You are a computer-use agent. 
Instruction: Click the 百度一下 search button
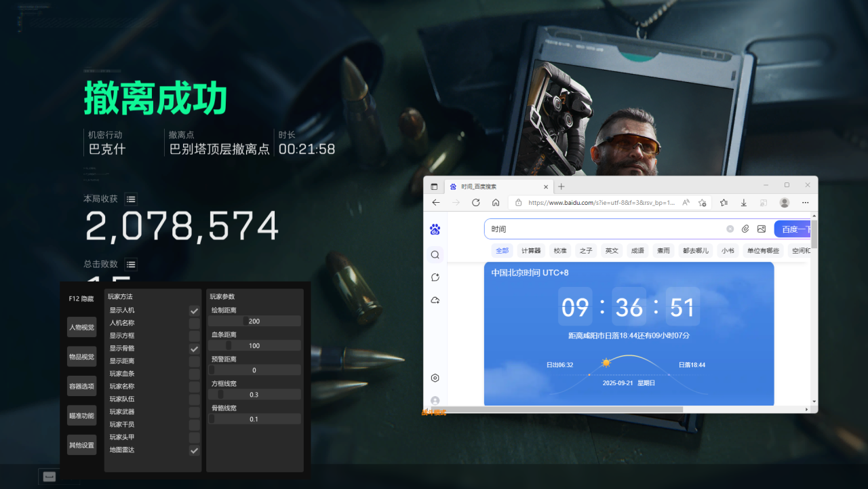[x=793, y=229]
